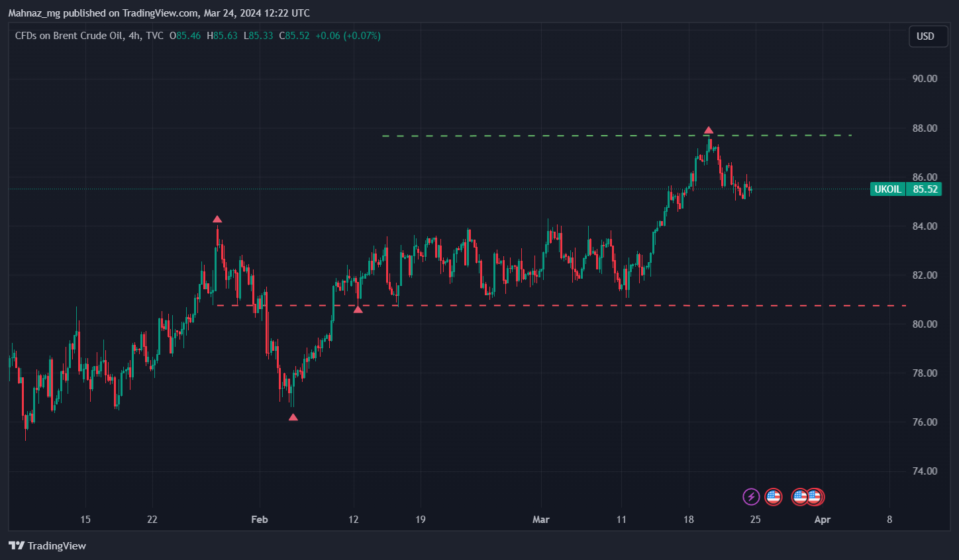Click the 84.00 price axis label
This screenshot has height=560, width=959.
tap(925, 226)
